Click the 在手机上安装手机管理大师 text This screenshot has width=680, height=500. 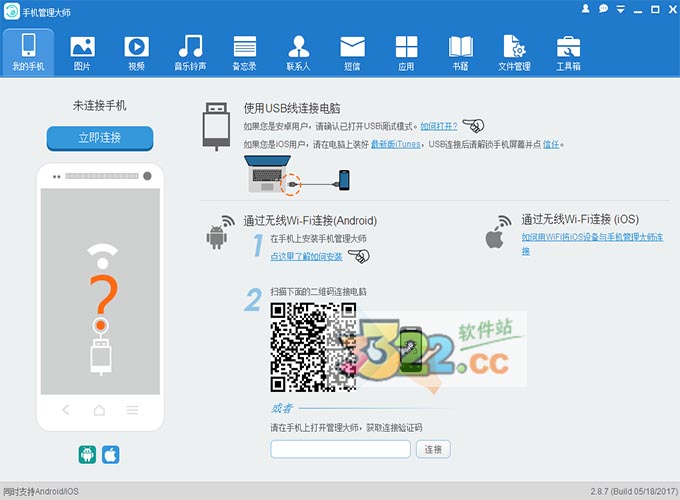(318, 239)
